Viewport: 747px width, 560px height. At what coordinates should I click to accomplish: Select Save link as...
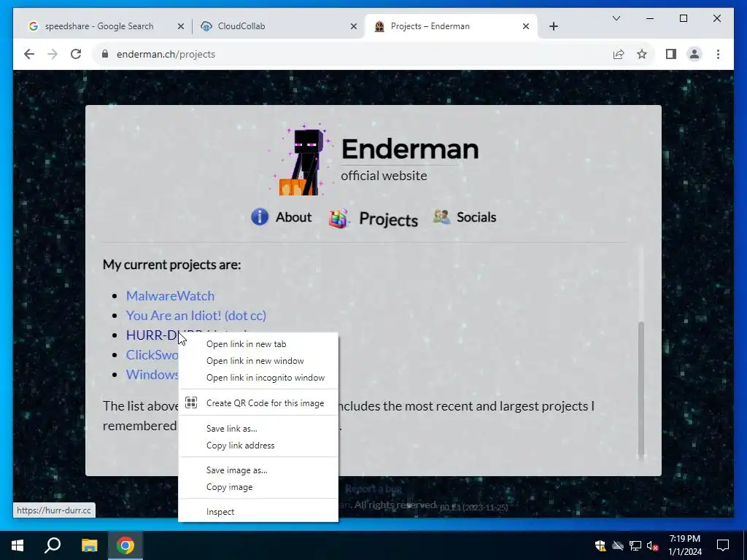pos(258,429)
